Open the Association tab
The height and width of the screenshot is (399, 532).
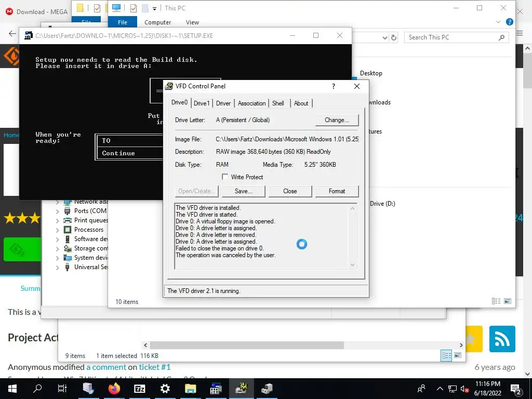[252, 103]
